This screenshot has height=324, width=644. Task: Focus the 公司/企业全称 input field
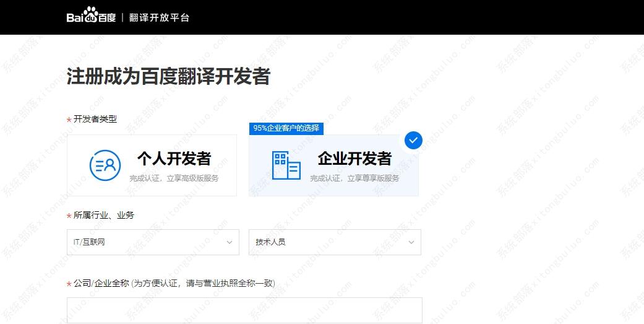click(244, 310)
